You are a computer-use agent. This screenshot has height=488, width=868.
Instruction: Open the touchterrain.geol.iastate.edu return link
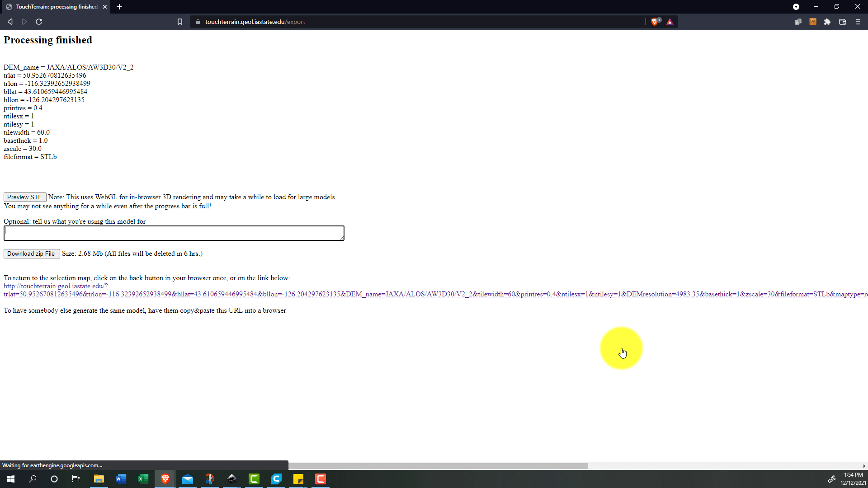click(55, 286)
